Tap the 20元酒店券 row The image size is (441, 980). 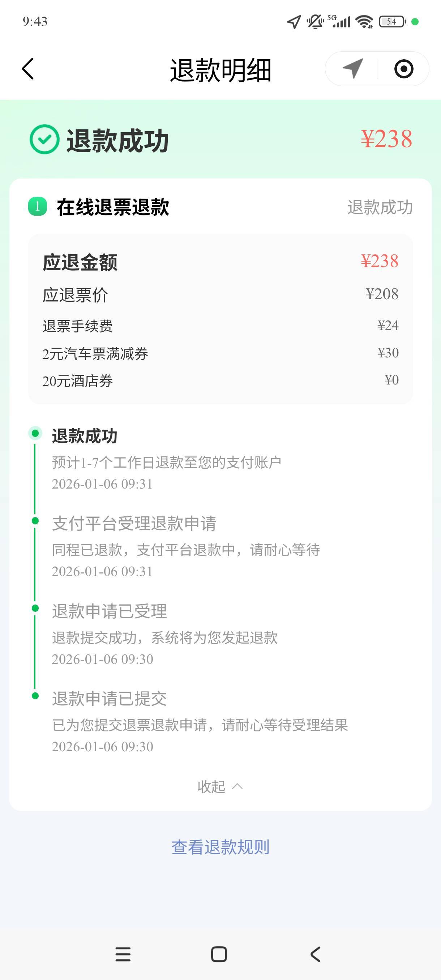[220, 381]
